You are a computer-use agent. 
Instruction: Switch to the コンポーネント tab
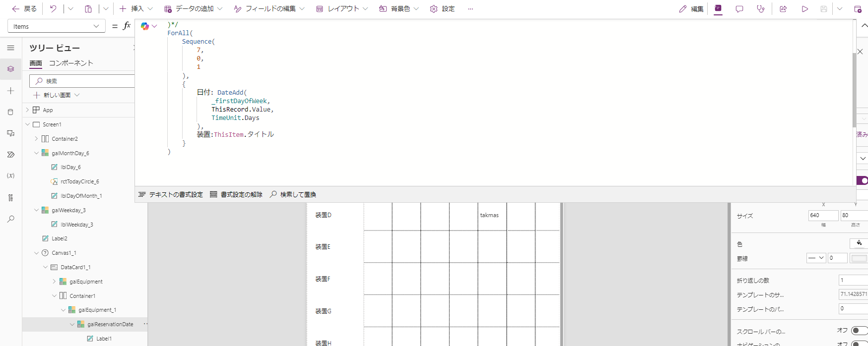[71, 63]
